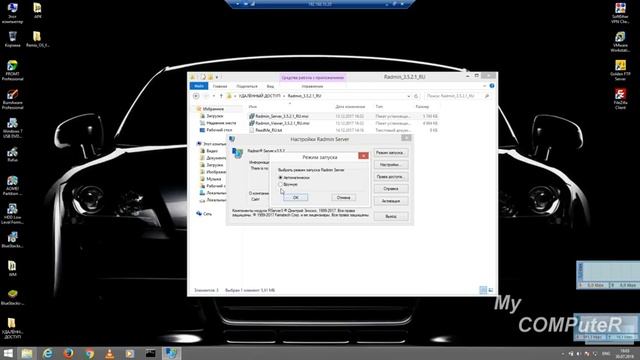Open the Golden FTP Server desktop icon

click(620, 70)
